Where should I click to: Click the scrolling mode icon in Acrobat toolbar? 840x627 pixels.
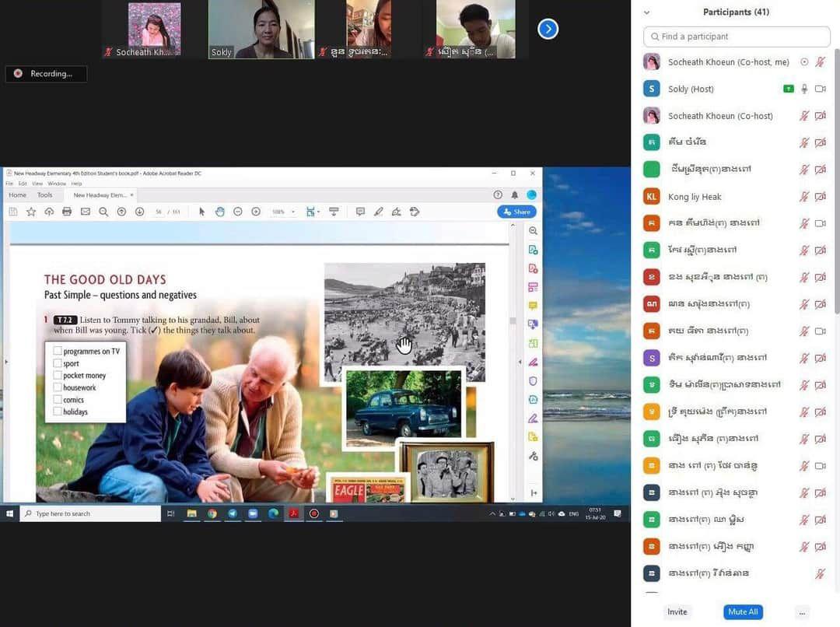[x=334, y=212]
